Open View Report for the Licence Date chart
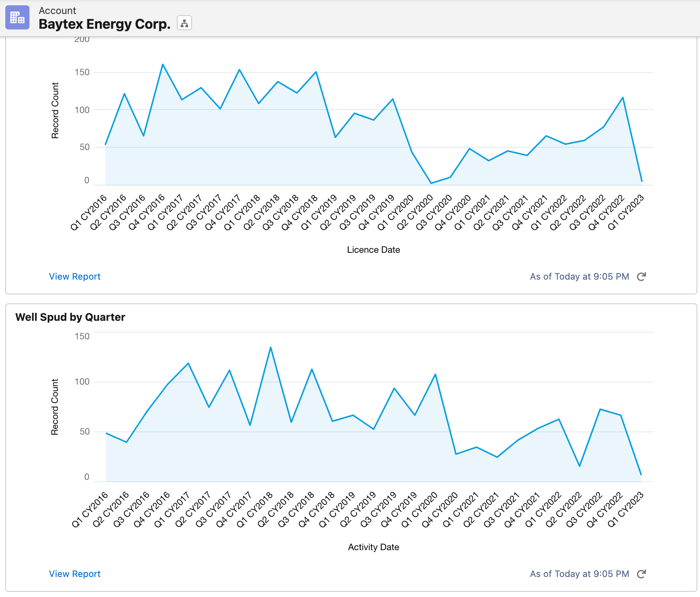 74,276
